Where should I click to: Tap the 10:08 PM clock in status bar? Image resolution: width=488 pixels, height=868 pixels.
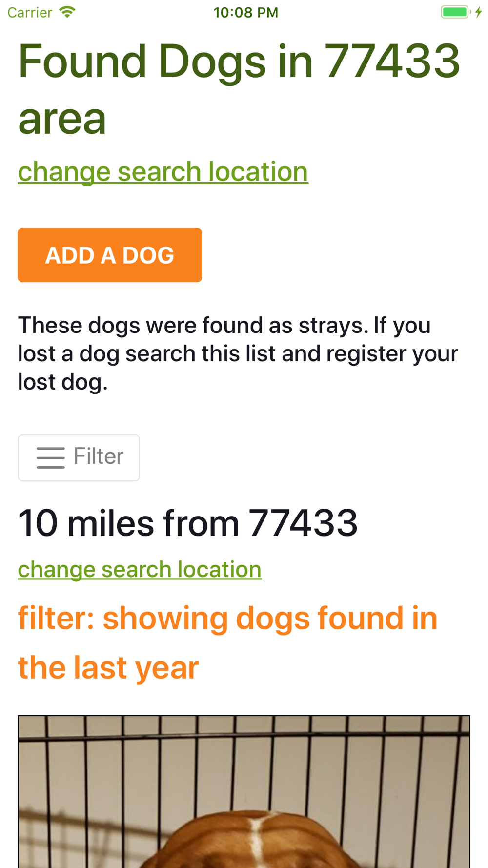point(245,12)
